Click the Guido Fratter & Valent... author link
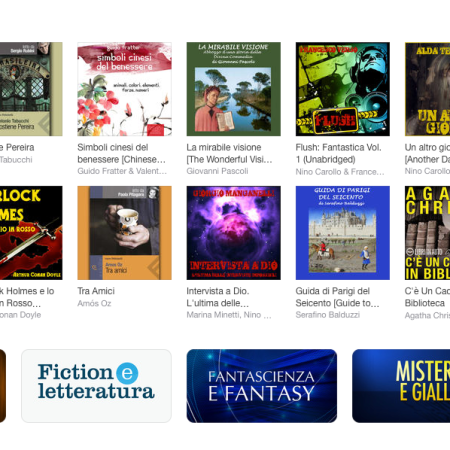This screenshot has width=450, height=450. [x=122, y=171]
